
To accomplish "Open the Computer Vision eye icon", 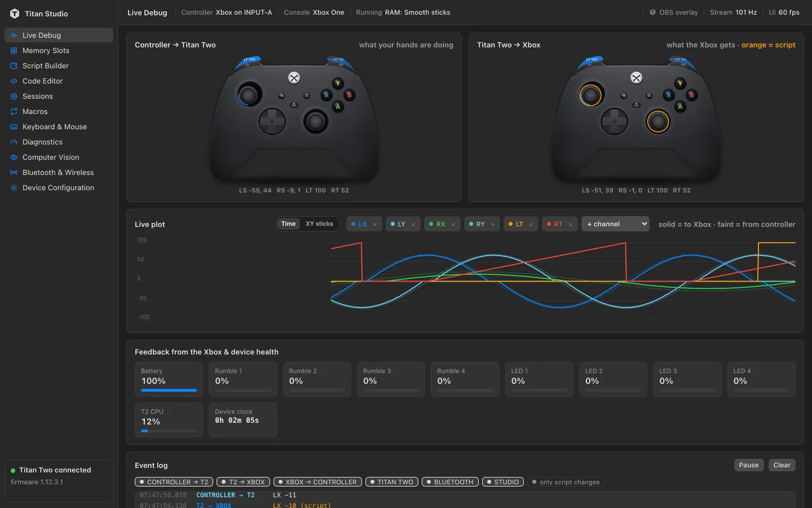I will click(14, 157).
